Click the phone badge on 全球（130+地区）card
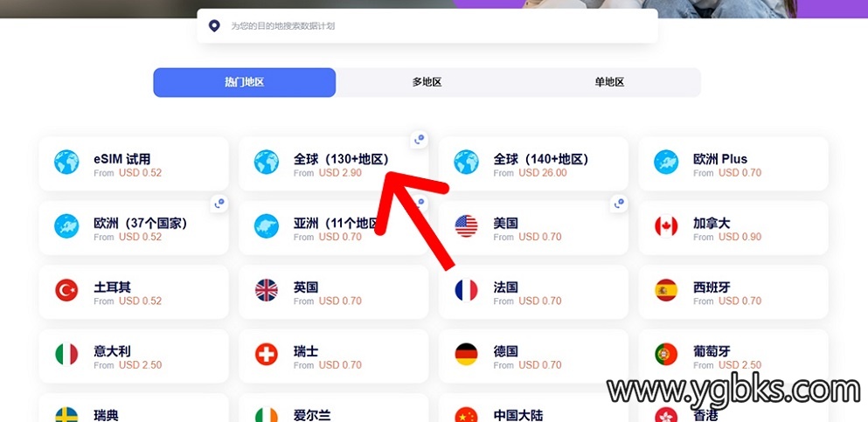868x422 pixels. point(420,140)
